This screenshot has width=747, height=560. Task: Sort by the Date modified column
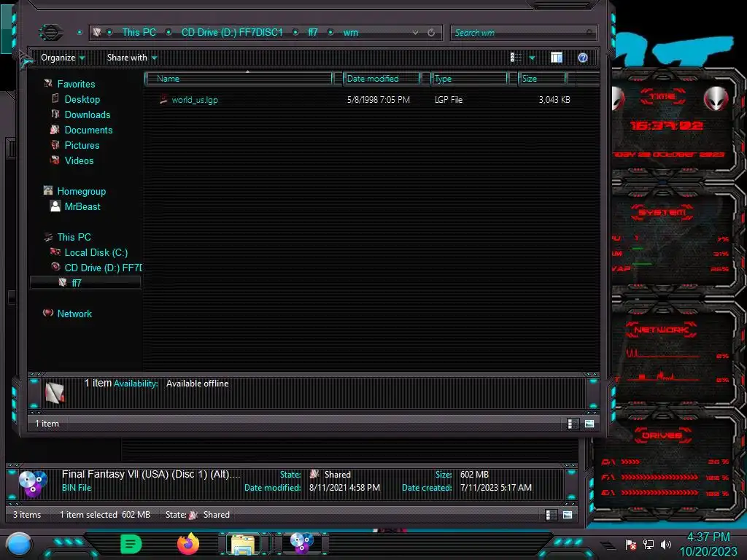click(x=381, y=79)
